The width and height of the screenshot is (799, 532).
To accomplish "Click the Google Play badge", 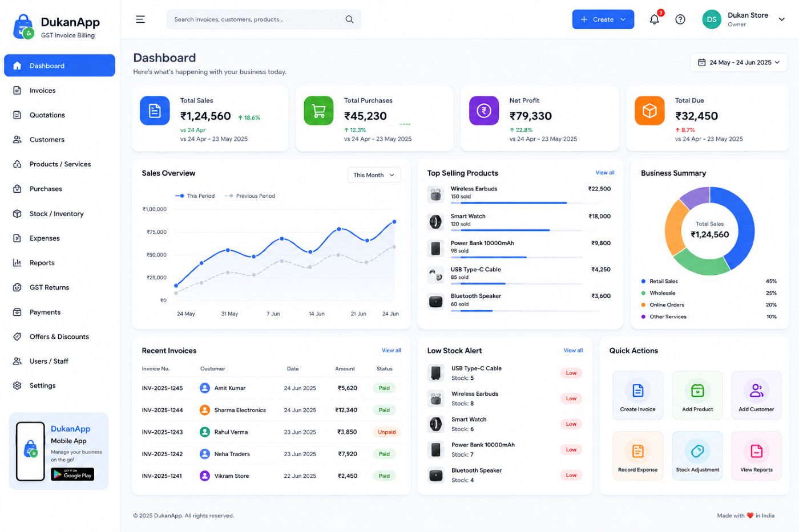I will tap(72, 474).
